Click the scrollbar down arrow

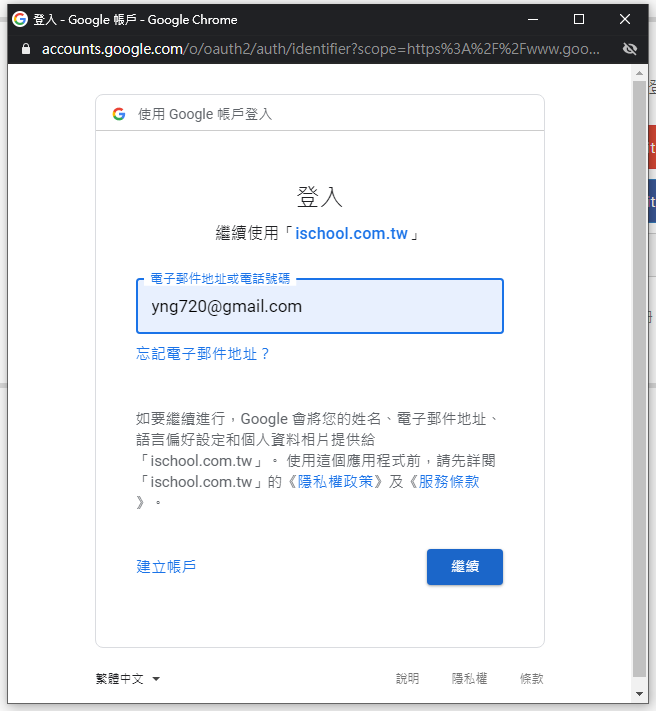coord(639,694)
